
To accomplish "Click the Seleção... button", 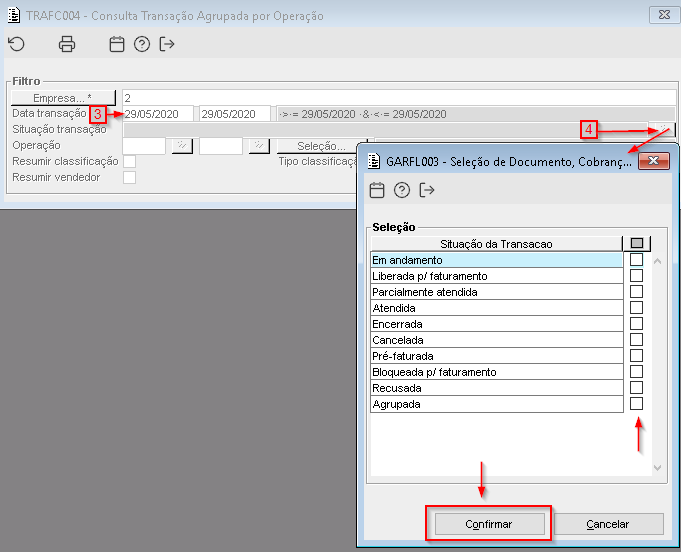I will click(x=321, y=146).
